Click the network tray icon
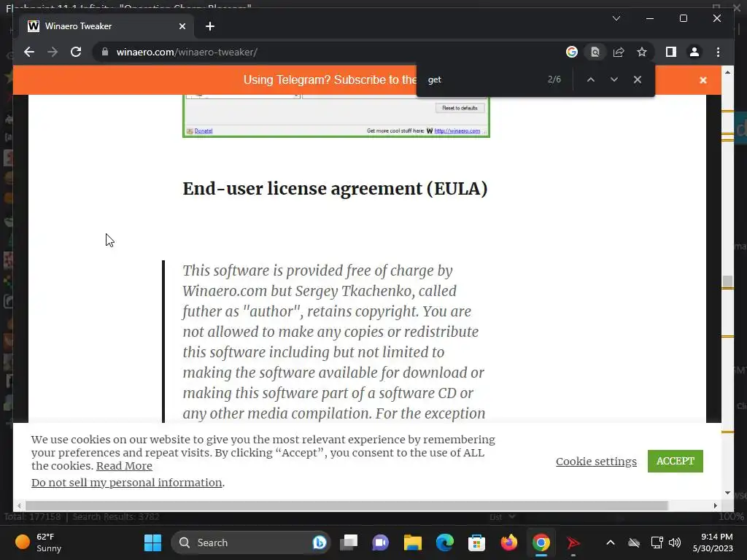 tap(657, 542)
